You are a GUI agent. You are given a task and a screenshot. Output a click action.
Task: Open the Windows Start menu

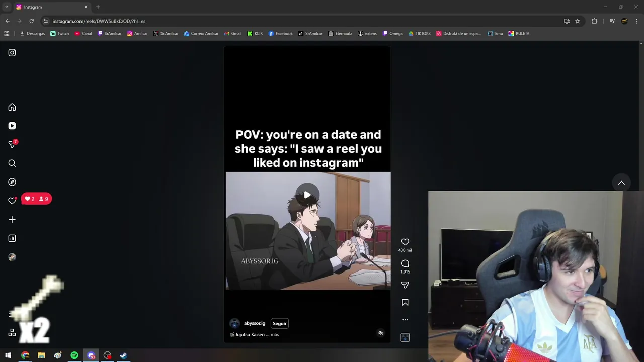pyautogui.click(x=8, y=355)
